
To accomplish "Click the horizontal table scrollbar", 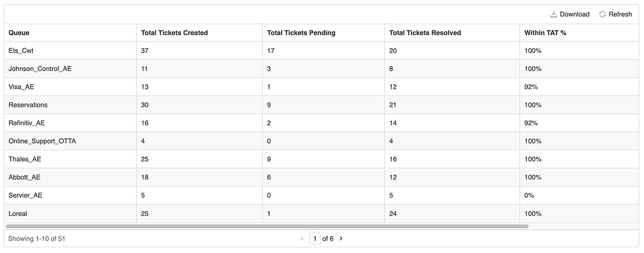I will (x=267, y=226).
